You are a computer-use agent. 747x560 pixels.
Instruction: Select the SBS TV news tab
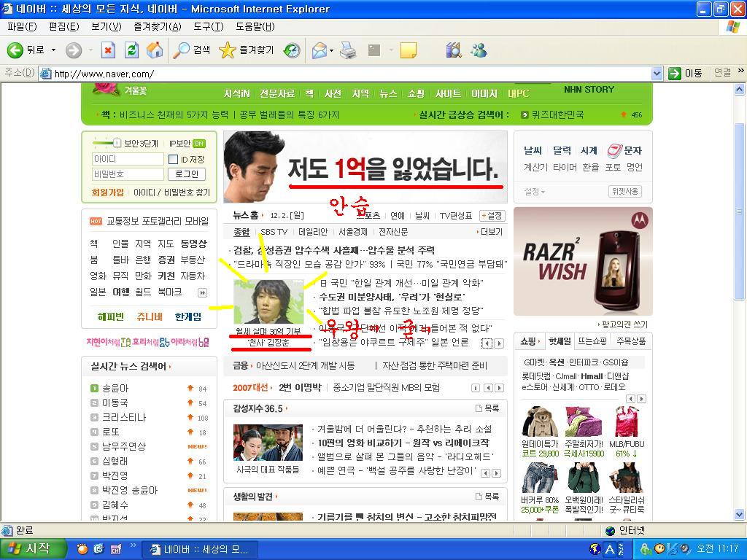[274, 232]
